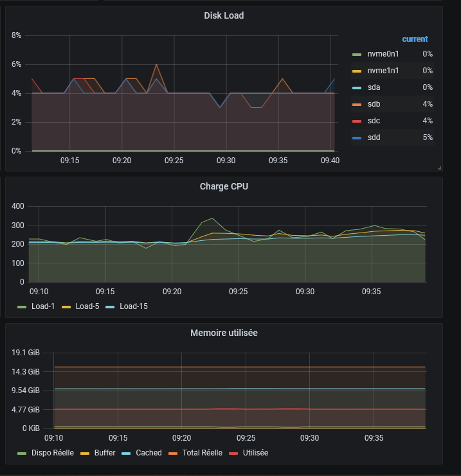Click the blue sdd color swatch
Image resolution: width=461 pixels, height=476 pixels.
point(357,138)
